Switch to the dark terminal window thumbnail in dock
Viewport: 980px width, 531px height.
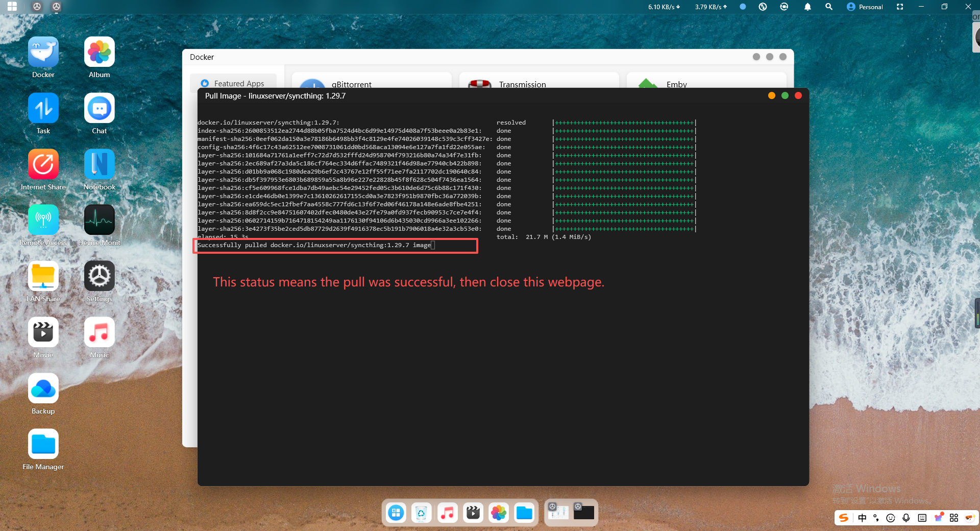pyautogui.click(x=584, y=512)
